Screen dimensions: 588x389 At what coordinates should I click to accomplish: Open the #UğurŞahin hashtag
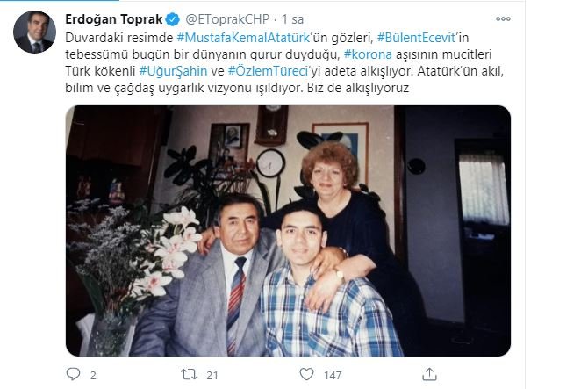pyautogui.click(x=173, y=71)
